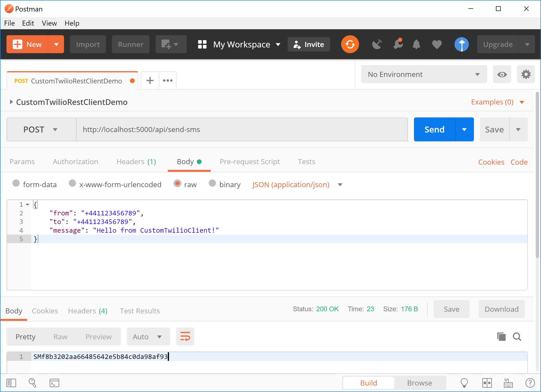
Task: Open the Help menu
Action: click(x=72, y=23)
